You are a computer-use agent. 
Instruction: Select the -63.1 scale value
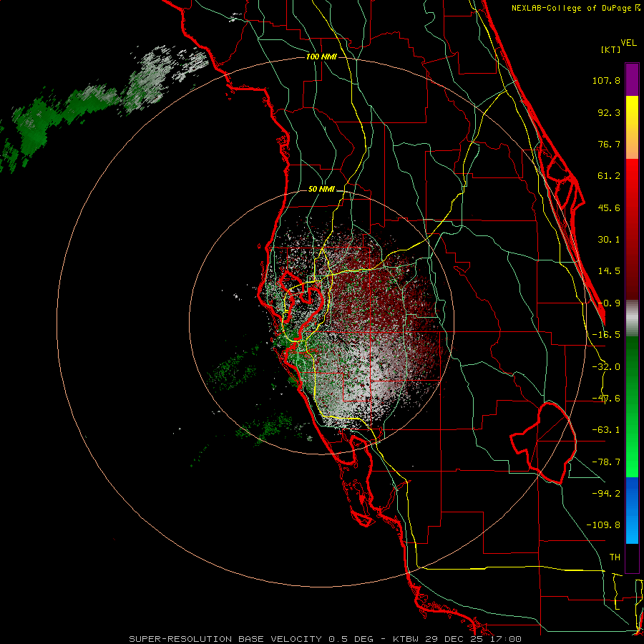(x=606, y=430)
